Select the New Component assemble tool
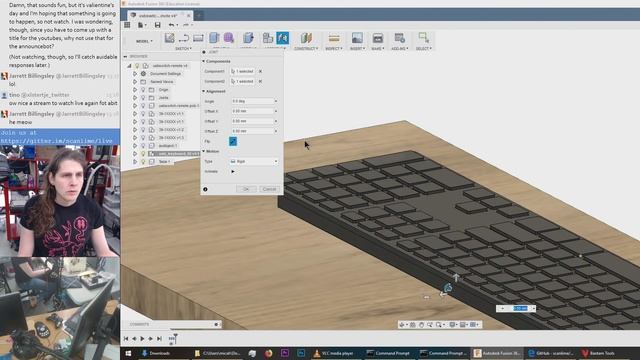This screenshot has height=360, width=640. tap(268, 38)
